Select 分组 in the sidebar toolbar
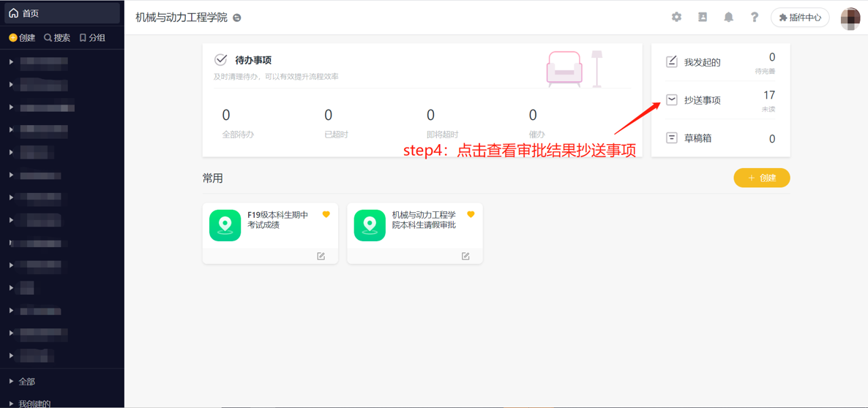 92,37
